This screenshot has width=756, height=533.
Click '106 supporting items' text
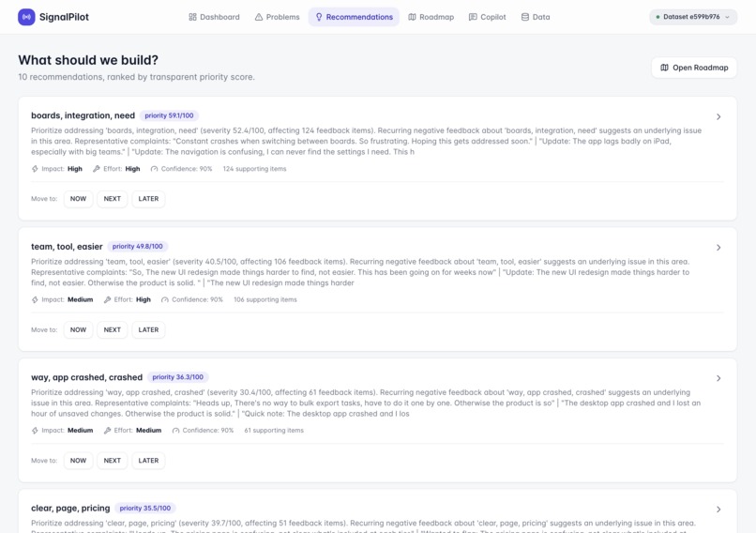[265, 299]
